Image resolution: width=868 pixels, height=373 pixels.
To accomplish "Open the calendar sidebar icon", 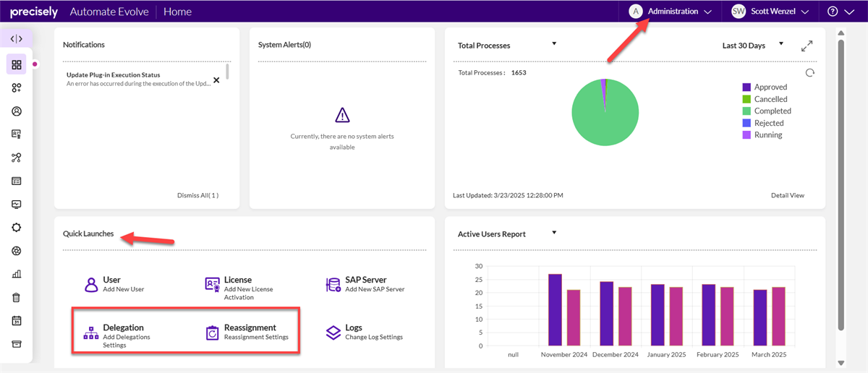I will (x=16, y=320).
